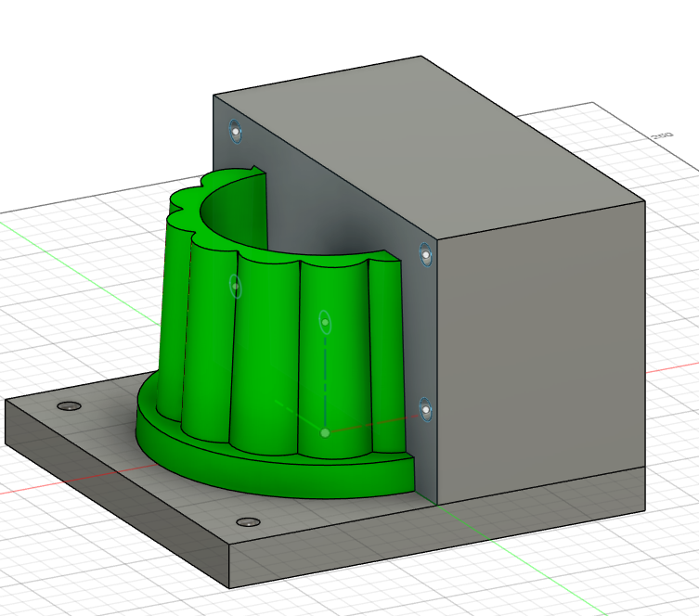Select the countersunk hole at base plate's front
This screenshot has height=616, width=699.
click(x=247, y=522)
